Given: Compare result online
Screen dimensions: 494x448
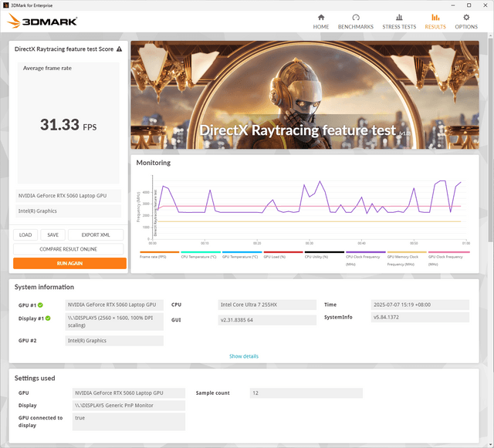Looking at the screenshot, I should tap(69, 249).
